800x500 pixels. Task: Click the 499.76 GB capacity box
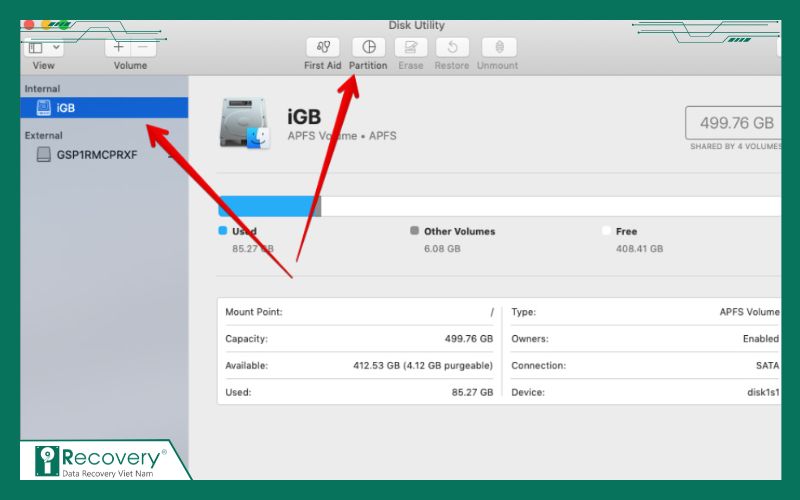pyautogui.click(x=732, y=123)
